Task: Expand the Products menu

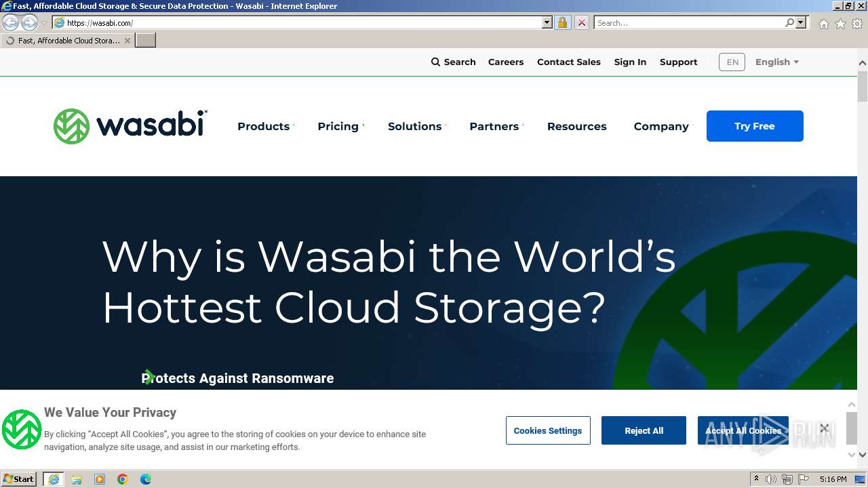Action: tap(266, 126)
